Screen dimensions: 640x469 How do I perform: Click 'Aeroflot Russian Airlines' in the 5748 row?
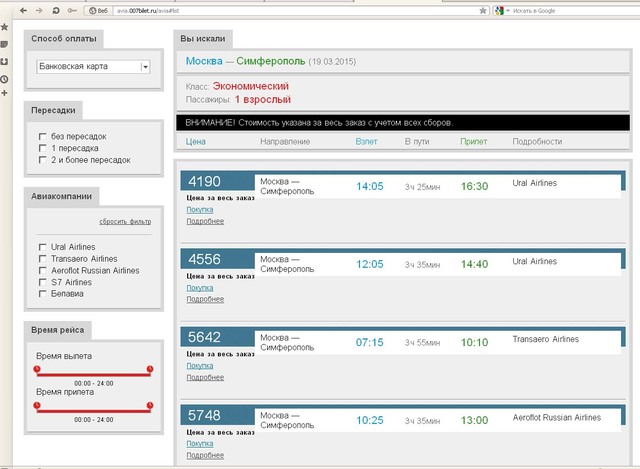pos(557,418)
